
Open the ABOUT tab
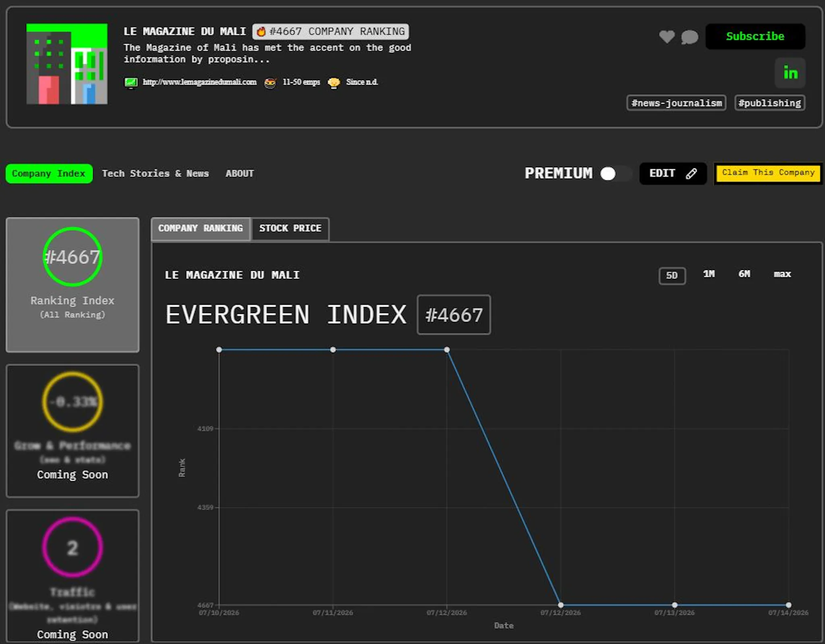point(240,174)
